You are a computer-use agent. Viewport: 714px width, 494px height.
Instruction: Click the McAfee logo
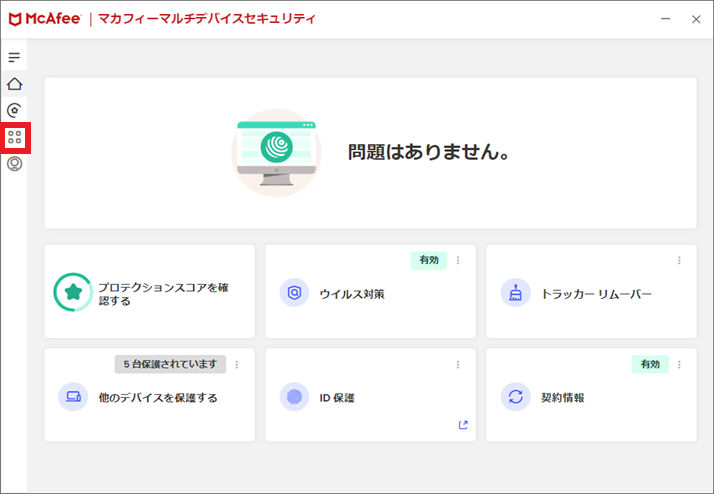[x=45, y=19]
